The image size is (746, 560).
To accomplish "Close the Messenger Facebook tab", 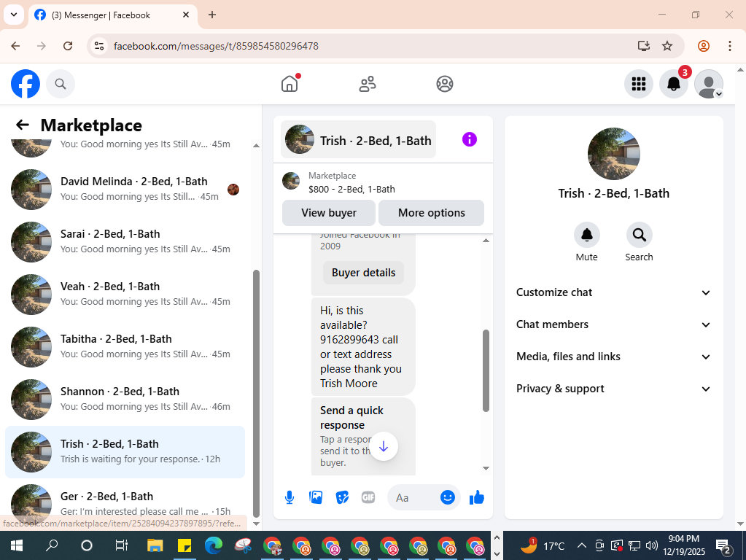I will click(x=186, y=15).
